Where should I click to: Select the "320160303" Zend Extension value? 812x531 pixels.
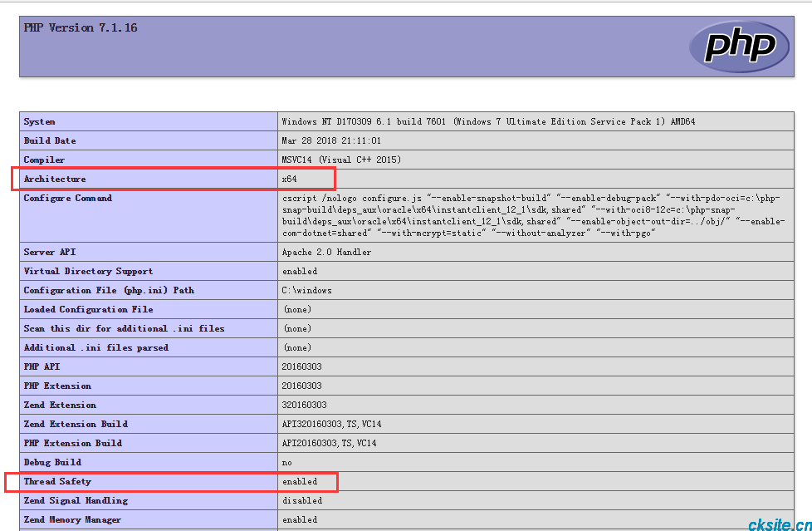click(304, 406)
